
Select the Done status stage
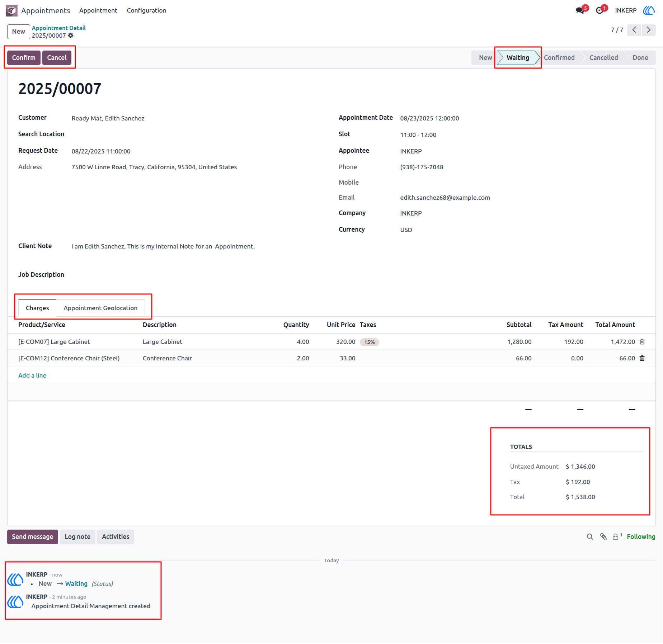(640, 58)
